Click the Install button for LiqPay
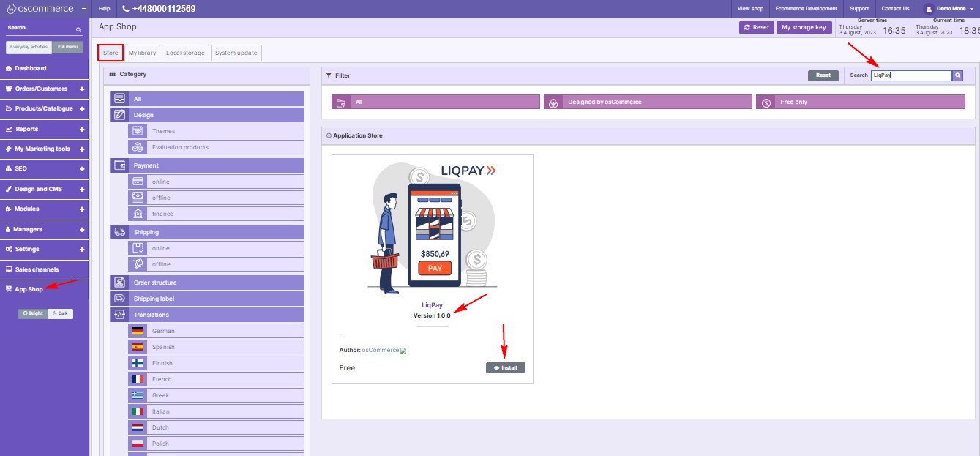 (506, 367)
